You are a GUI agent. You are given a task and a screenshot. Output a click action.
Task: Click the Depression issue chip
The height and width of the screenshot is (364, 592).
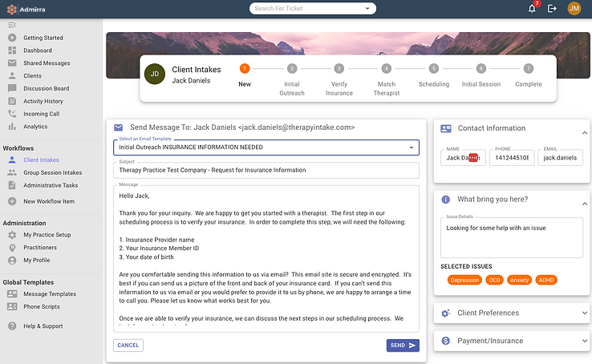point(464,280)
